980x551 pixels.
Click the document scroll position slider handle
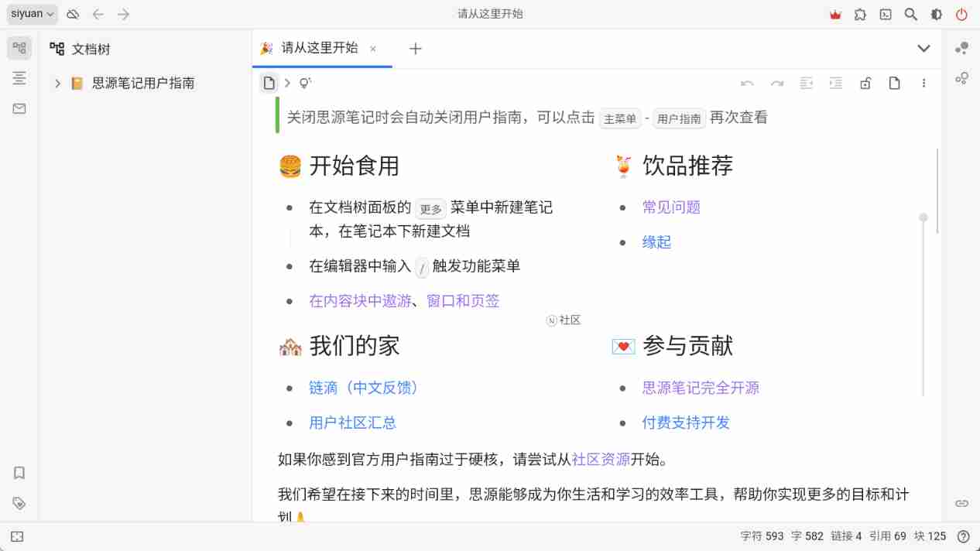pyautogui.click(x=923, y=217)
